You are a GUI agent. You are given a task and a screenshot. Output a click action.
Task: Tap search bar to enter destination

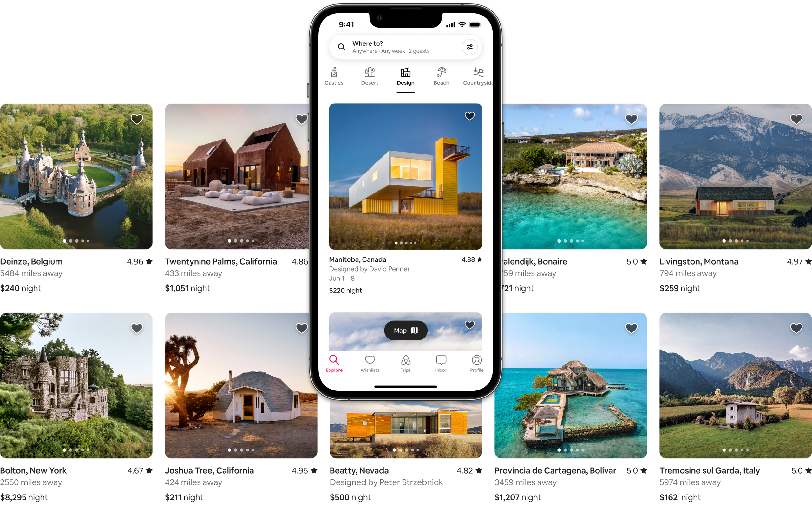[x=401, y=47]
